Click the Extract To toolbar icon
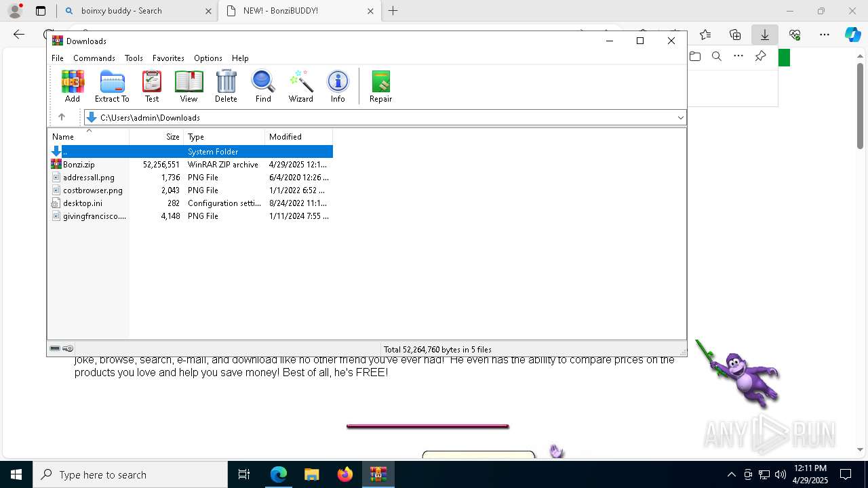Viewport: 868px width, 488px height. point(112,86)
